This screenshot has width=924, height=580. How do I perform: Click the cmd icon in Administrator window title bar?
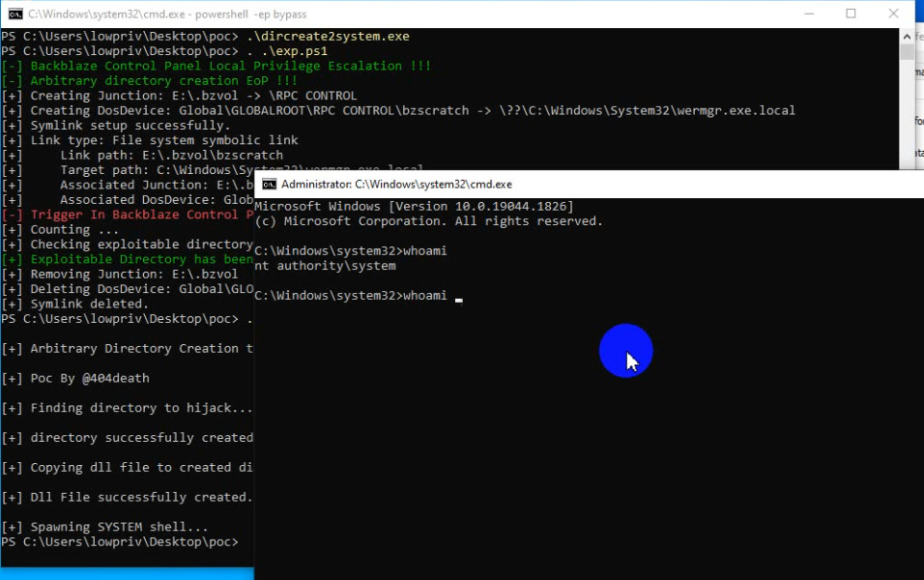pyautogui.click(x=270, y=185)
